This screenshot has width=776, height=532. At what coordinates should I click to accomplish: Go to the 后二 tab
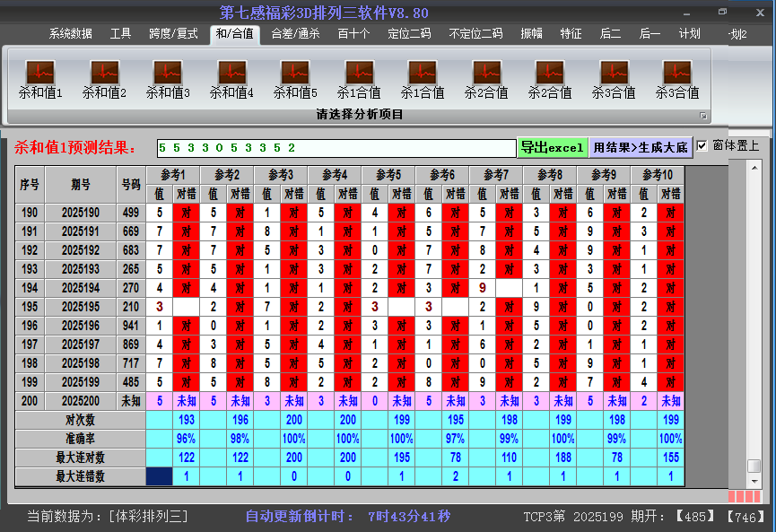(x=610, y=34)
